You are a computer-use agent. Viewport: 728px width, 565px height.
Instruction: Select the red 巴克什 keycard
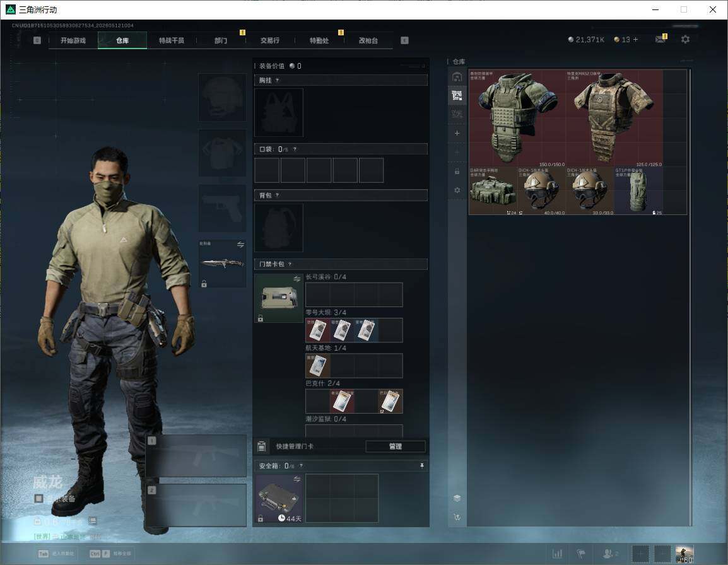pyautogui.click(x=342, y=401)
